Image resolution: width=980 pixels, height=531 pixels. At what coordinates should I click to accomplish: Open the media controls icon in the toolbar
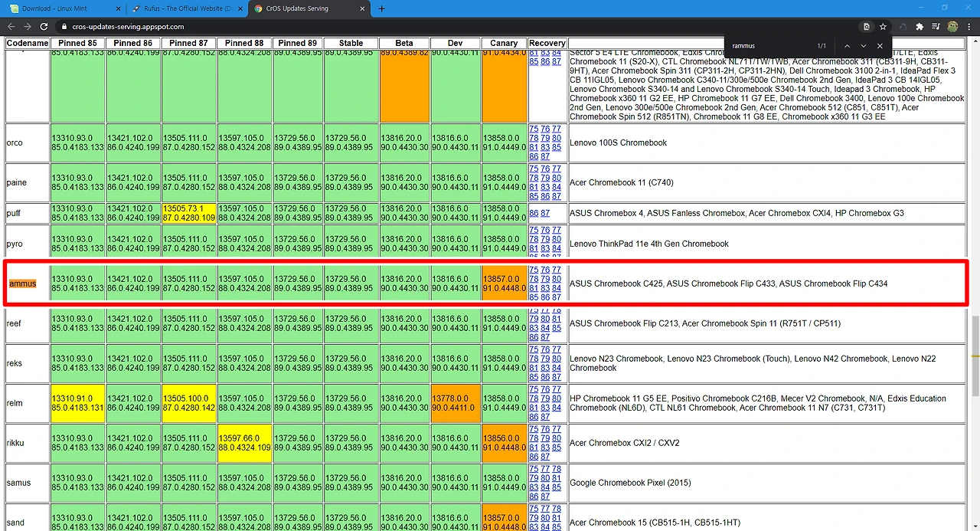(x=936, y=26)
